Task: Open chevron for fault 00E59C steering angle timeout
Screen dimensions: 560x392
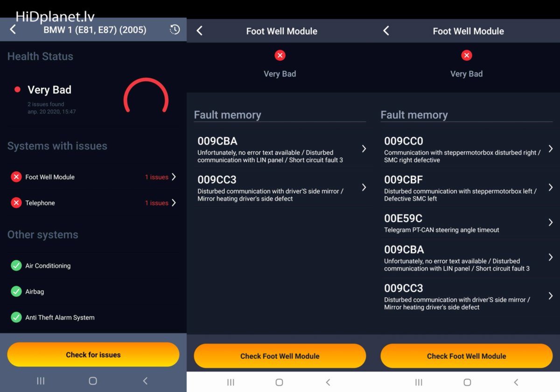Action: click(551, 223)
